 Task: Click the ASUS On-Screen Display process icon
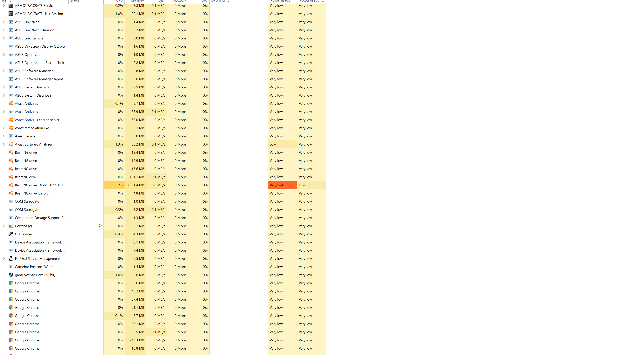pyautogui.click(x=11, y=46)
